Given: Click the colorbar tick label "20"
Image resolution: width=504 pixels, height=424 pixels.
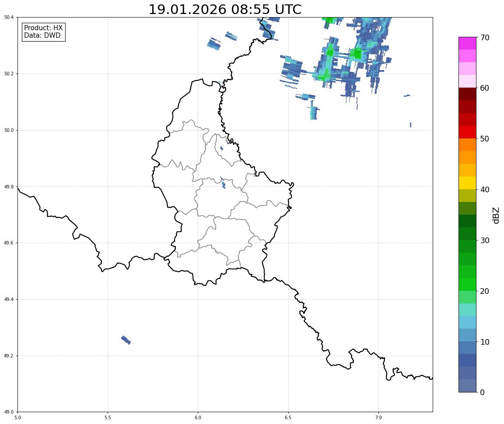Looking at the screenshot, I should (x=485, y=291).
